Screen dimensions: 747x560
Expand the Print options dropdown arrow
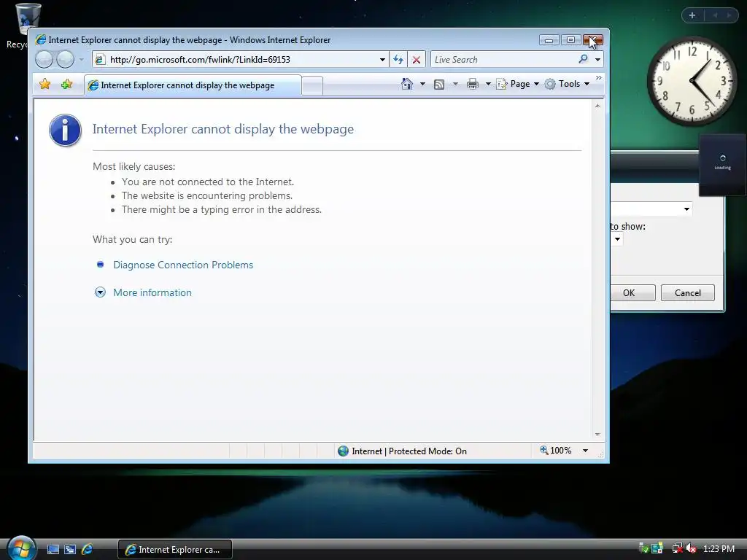point(488,85)
